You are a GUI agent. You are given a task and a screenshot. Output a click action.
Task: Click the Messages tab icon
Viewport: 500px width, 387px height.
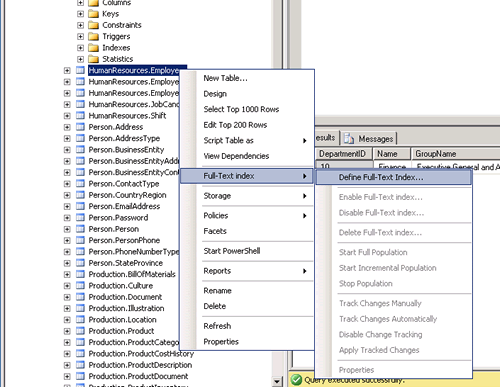tap(349, 138)
